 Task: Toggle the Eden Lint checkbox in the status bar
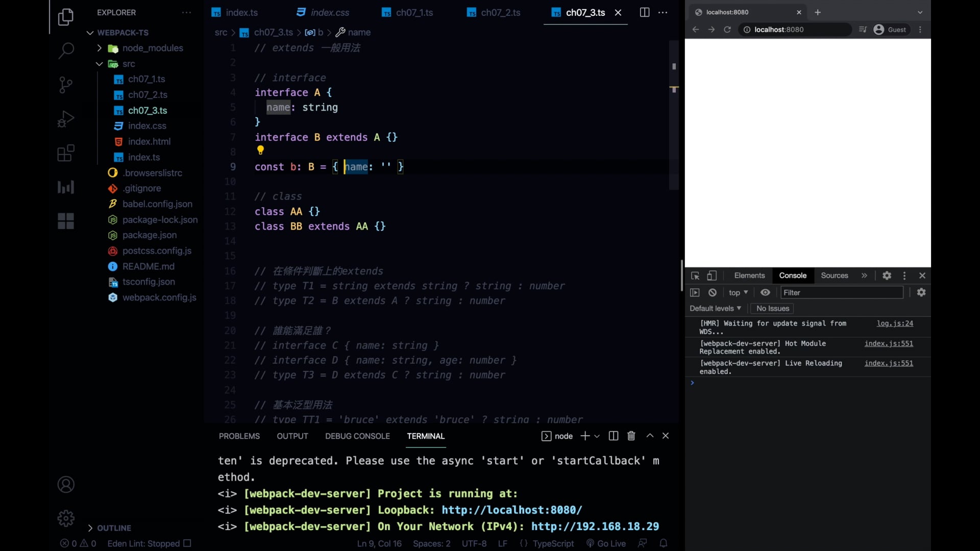(x=186, y=543)
